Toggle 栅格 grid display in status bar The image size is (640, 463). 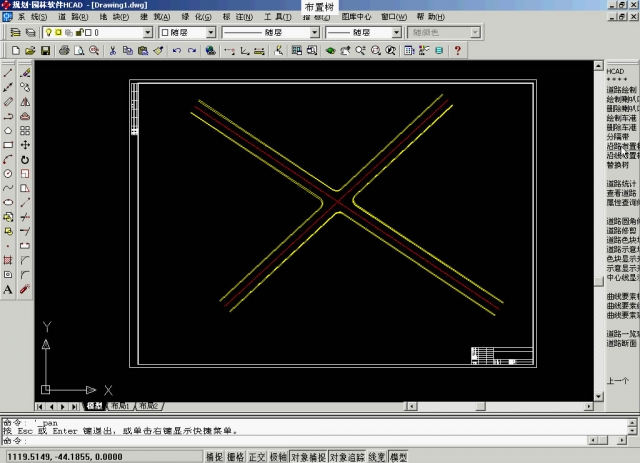pos(236,456)
